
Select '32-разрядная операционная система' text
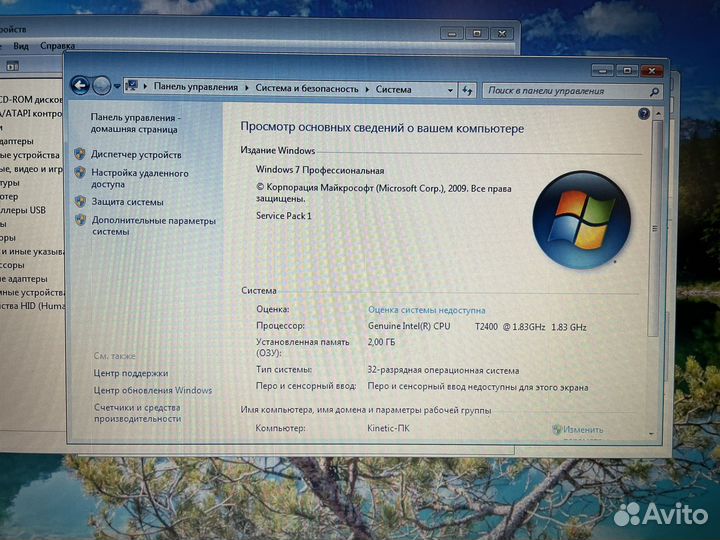click(x=443, y=371)
